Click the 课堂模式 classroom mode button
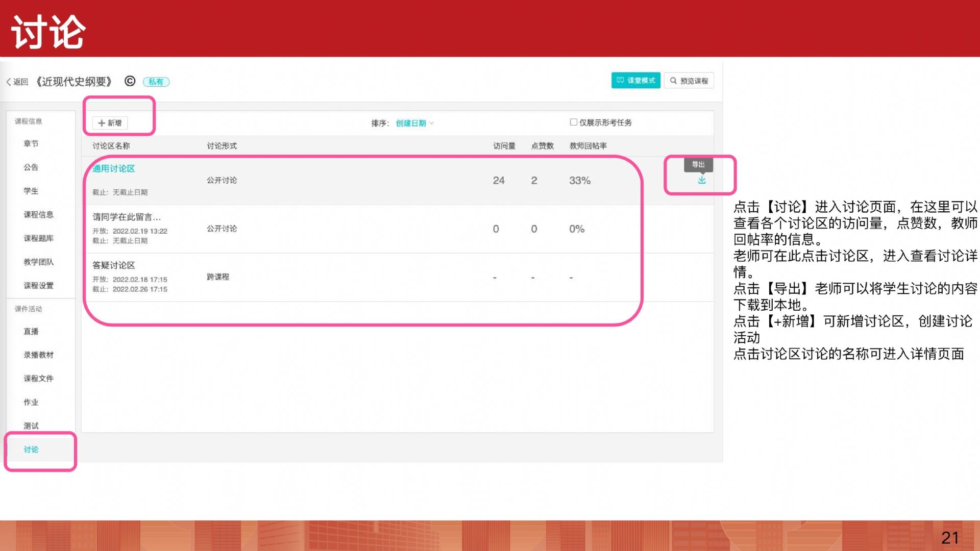The image size is (980, 551). tap(635, 81)
